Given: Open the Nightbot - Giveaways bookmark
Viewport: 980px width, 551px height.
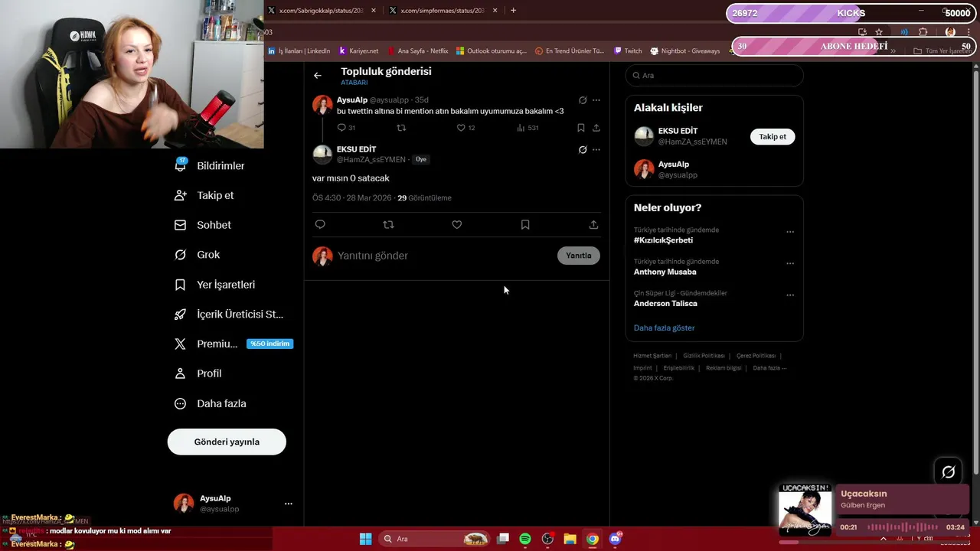Looking at the screenshot, I should (685, 51).
